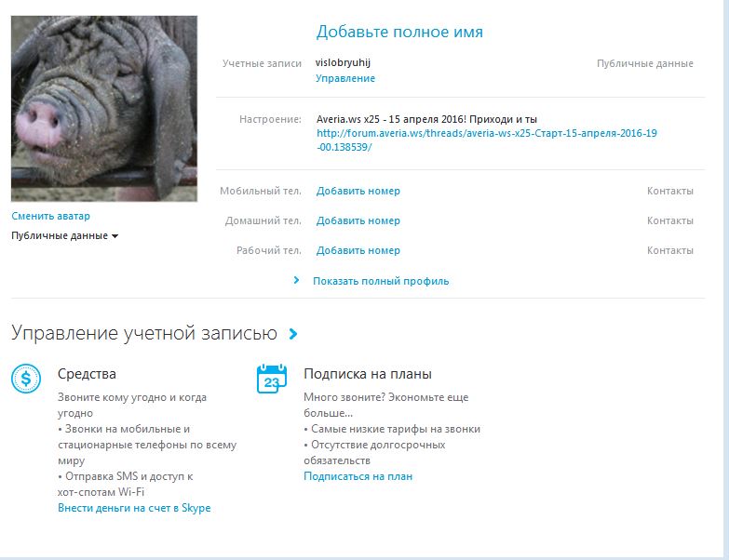Expand full profile via Показать полный профиль

[381, 280]
